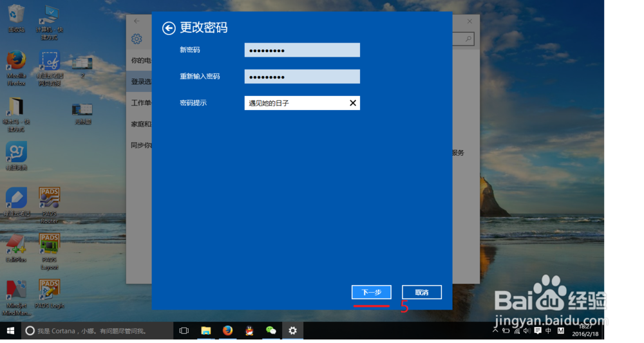The width and height of the screenshot is (644, 343).
Task: Click the 密码提示 text field
Action: (x=302, y=103)
